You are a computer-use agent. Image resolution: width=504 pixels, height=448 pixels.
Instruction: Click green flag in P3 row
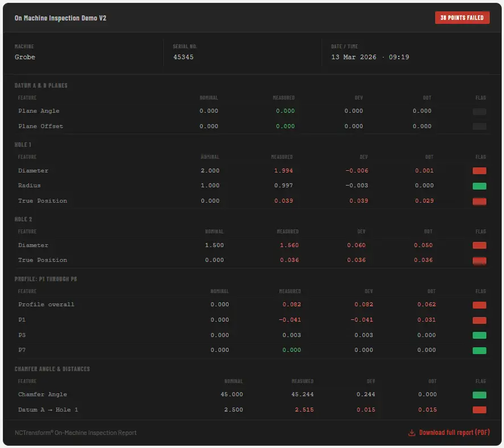coord(479,335)
